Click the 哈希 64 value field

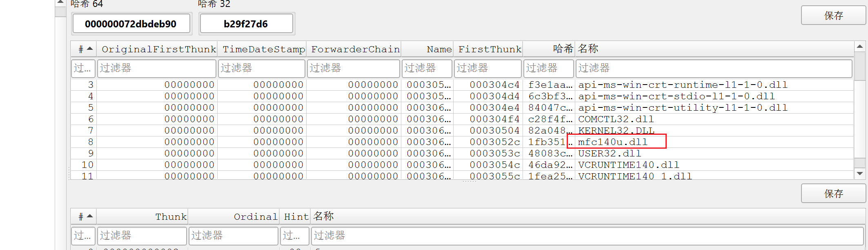pyautogui.click(x=131, y=24)
